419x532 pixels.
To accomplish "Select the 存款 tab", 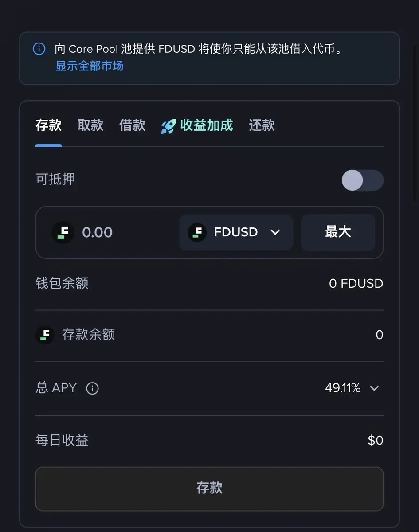I will 48,125.
